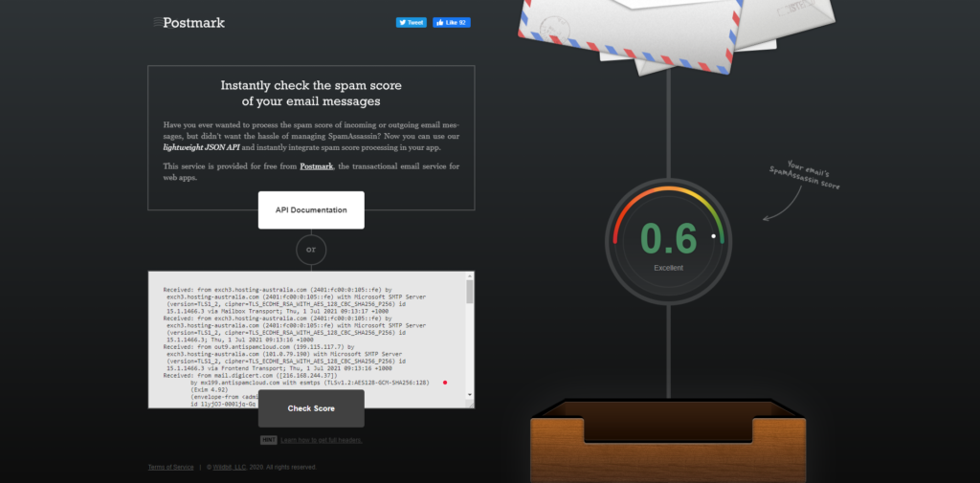Click the text area scrollbar down arrow
Screen dimensions: 980x483
470,395
